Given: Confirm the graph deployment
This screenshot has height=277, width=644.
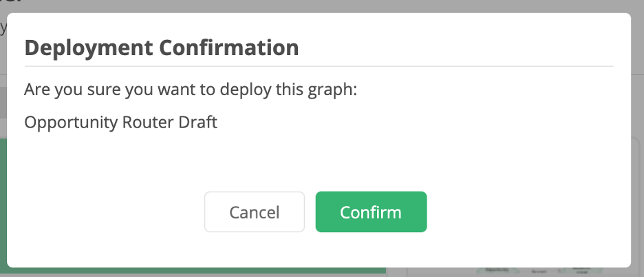Looking at the screenshot, I should coord(371,212).
